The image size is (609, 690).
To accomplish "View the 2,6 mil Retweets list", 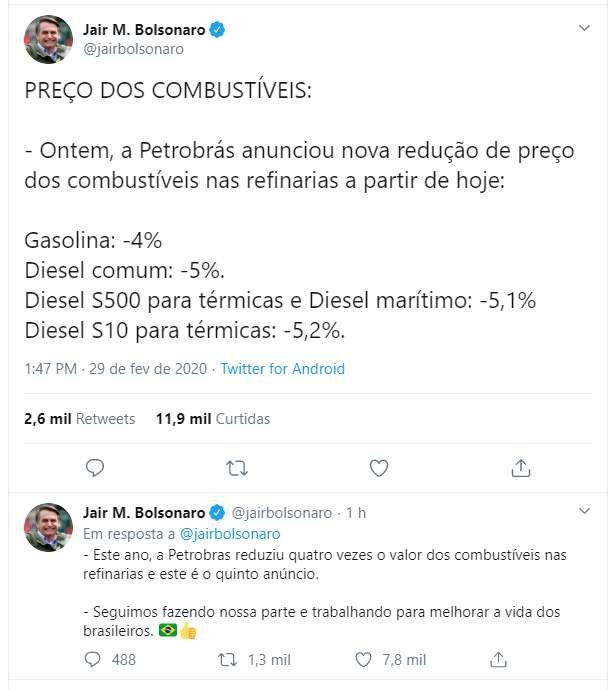I will [x=79, y=419].
